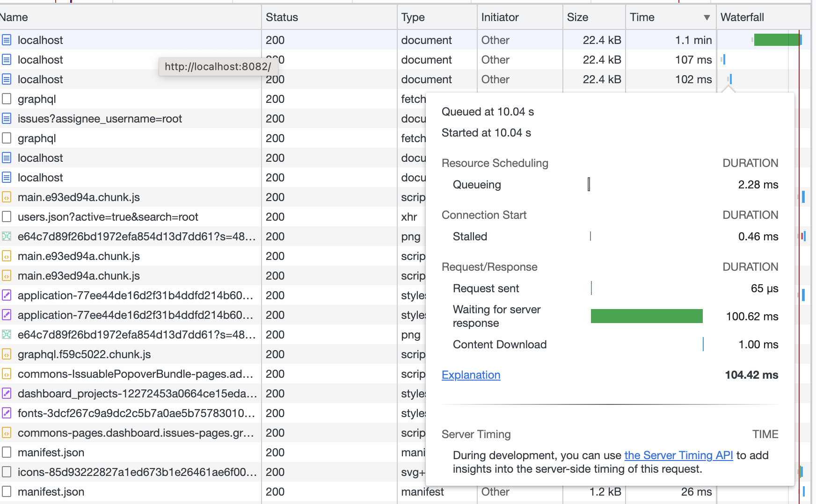Click the stylesheet icon for the fonts-3dcf267c row

pos(7,413)
